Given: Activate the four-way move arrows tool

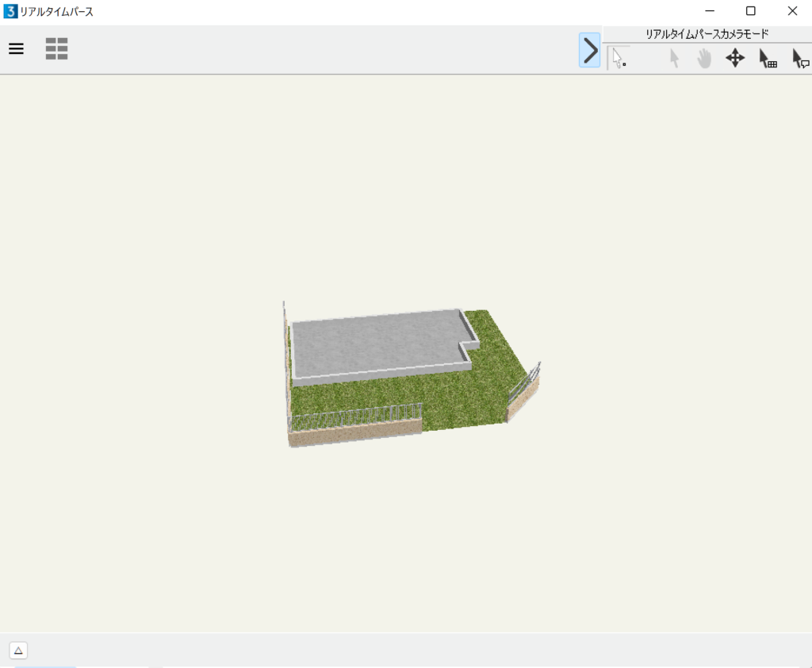Looking at the screenshot, I should 735,59.
